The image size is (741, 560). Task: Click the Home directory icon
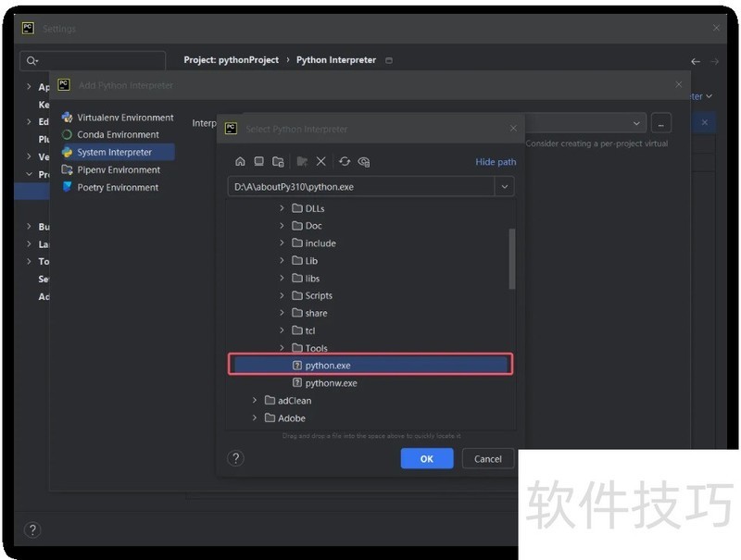(240, 162)
